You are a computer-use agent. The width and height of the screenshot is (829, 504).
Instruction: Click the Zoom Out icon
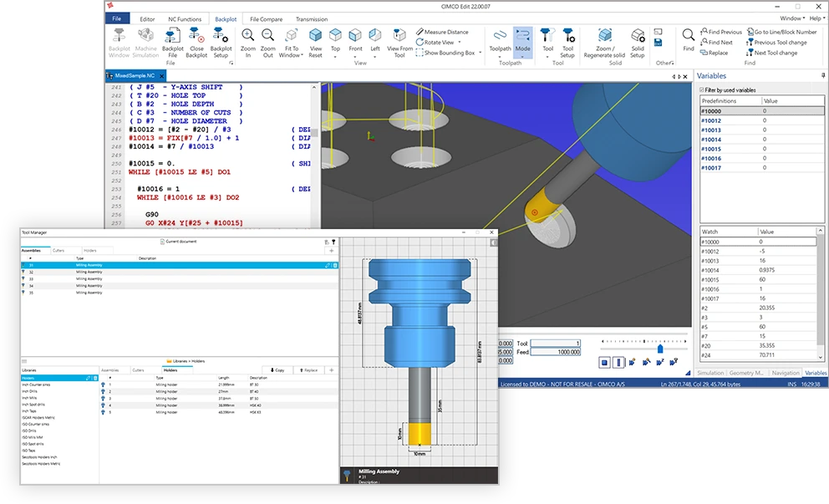(x=268, y=36)
